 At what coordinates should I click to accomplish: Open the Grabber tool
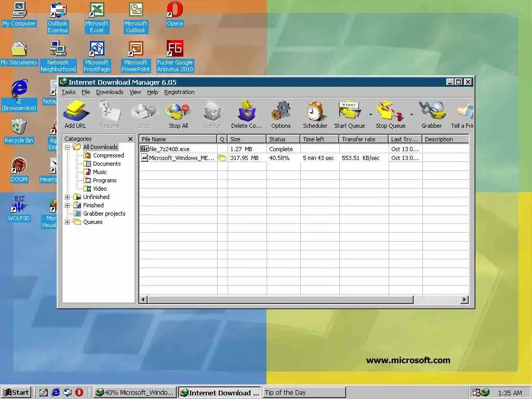[431, 114]
